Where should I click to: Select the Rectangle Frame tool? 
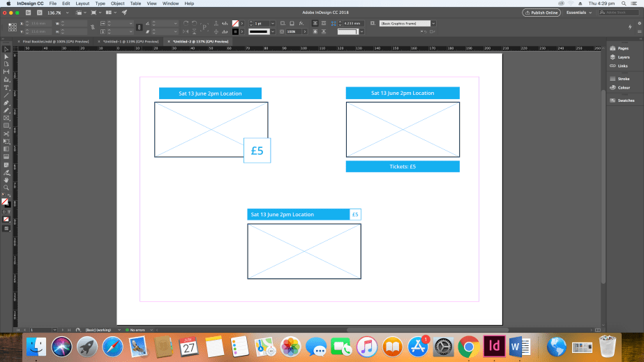point(6,118)
